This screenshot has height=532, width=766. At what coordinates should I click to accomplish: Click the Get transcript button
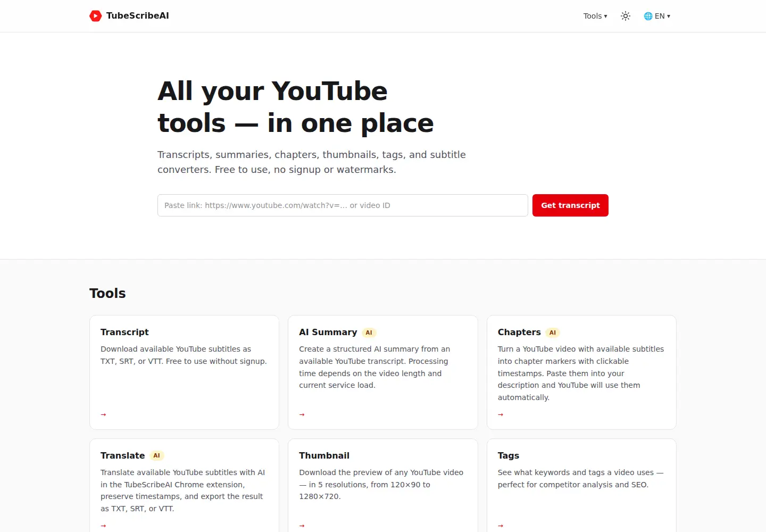point(570,205)
